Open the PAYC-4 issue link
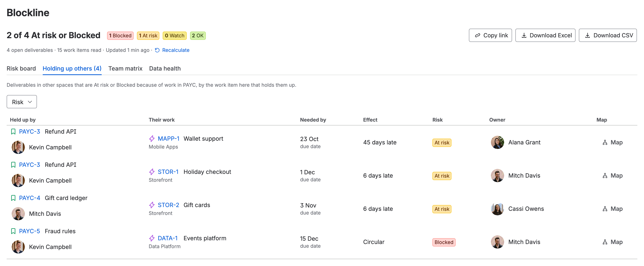Screen dimensions: 644x266 coord(29,198)
